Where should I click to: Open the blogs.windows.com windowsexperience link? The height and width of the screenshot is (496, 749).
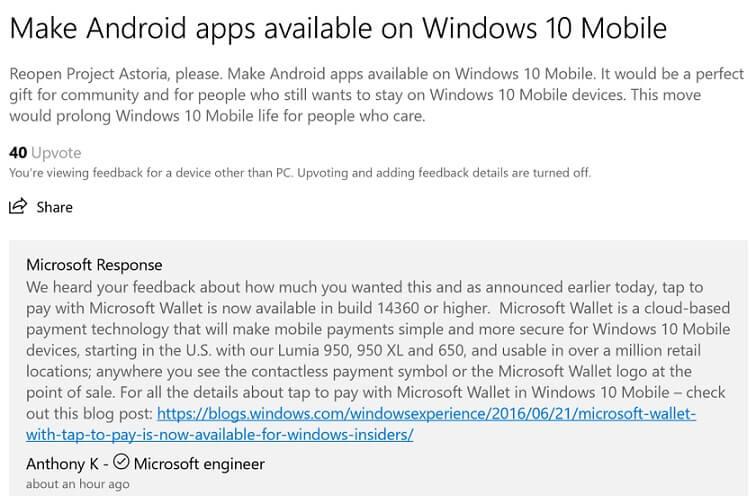coord(426,413)
